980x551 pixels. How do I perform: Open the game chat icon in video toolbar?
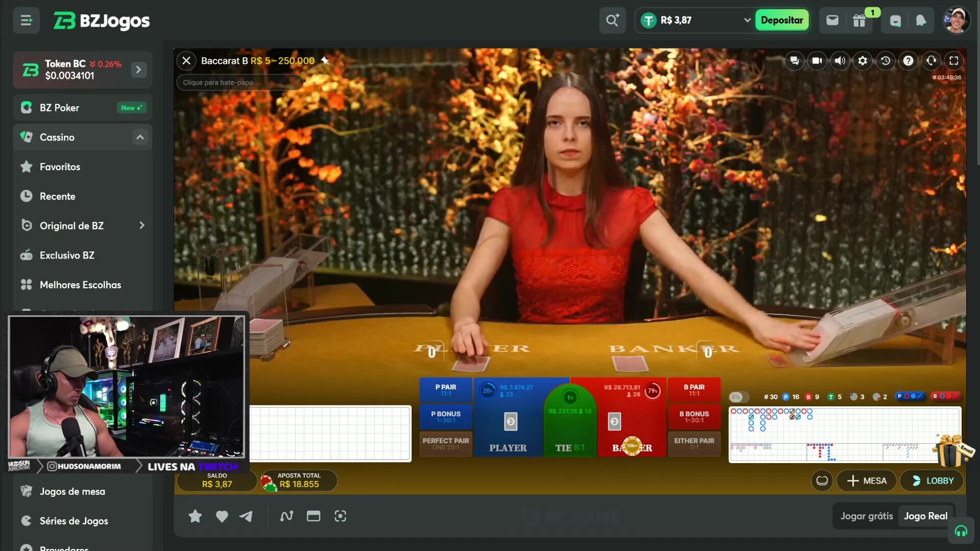pyautogui.click(x=794, y=61)
